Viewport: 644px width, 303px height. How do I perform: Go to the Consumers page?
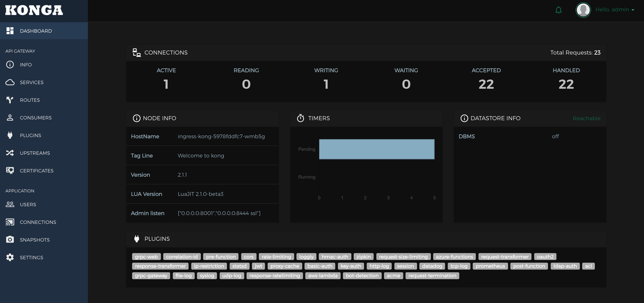point(36,118)
